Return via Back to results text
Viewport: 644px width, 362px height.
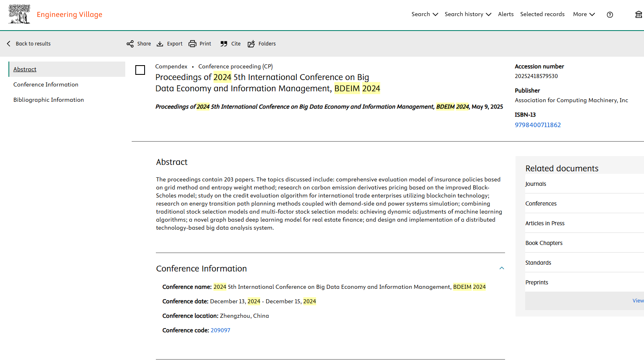click(x=33, y=43)
